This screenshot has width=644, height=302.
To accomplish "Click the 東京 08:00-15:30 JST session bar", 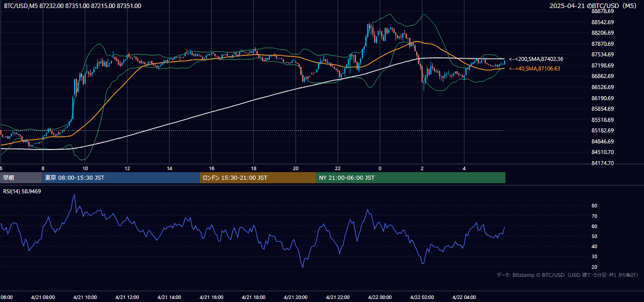I will (121, 178).
